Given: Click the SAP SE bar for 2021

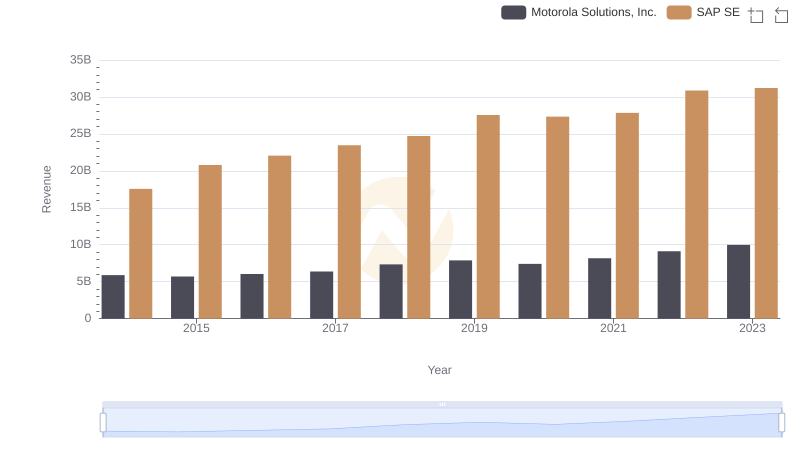Looking at the screenshot, I should 627,216.
